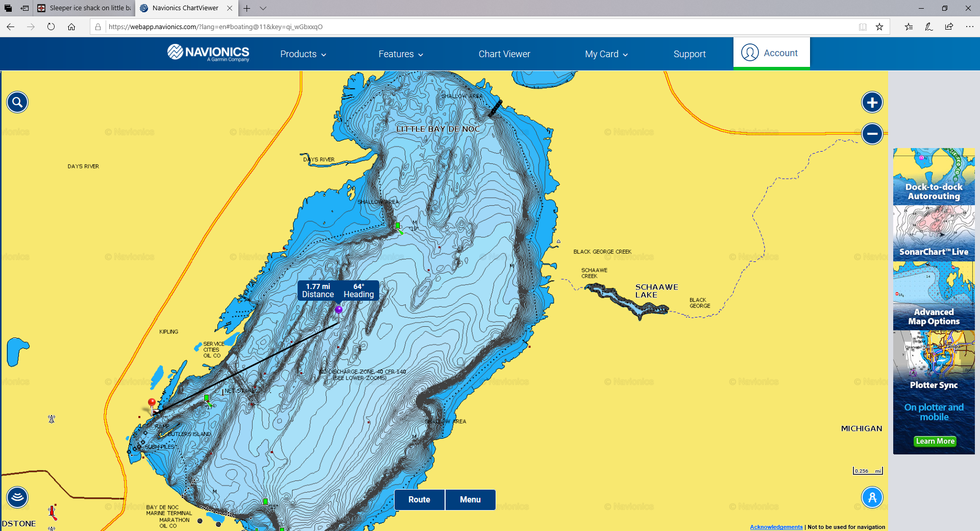Open the Account user icon
The height and width of the screenshot is (531, 980).
point(750,53)
